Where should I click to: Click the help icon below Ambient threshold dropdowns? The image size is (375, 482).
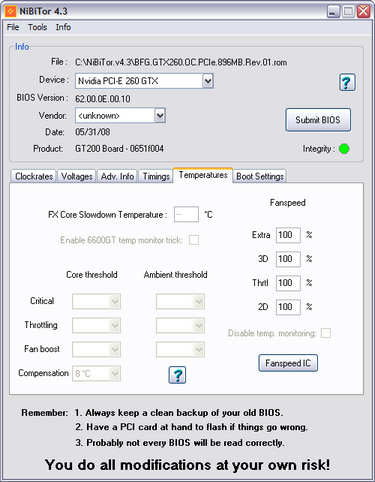(177, 375)
